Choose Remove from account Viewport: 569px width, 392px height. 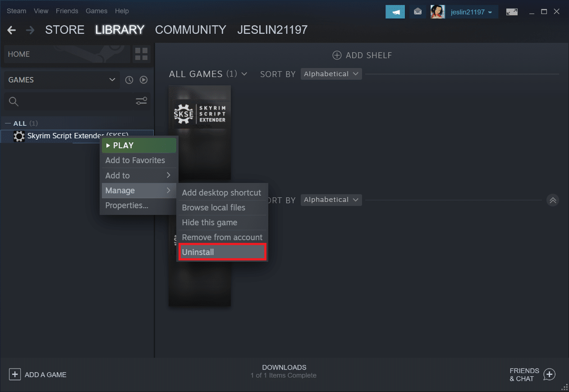pyautogui.click(x=222, y=237)
